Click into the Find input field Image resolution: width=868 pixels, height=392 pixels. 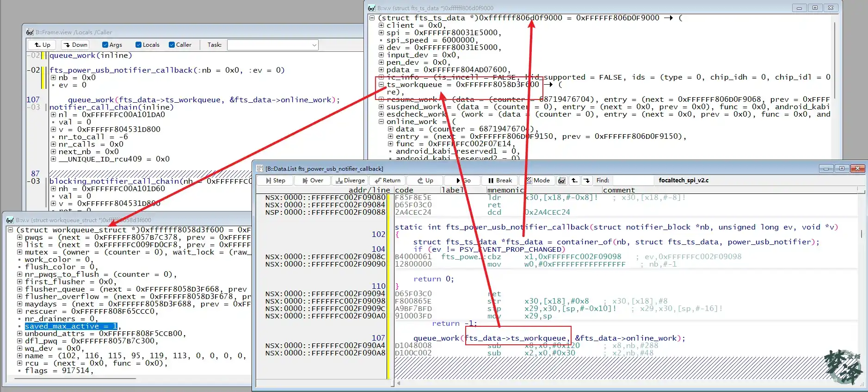tap(633, 180)
